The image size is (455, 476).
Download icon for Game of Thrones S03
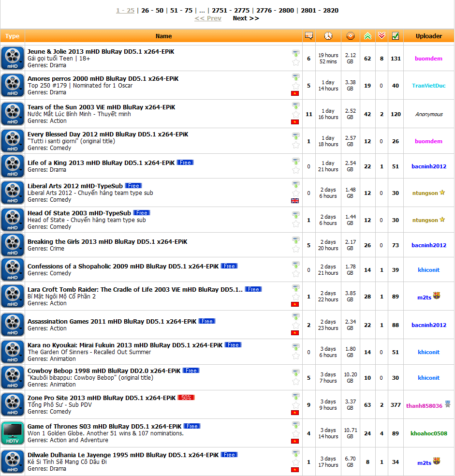point(295,425)
